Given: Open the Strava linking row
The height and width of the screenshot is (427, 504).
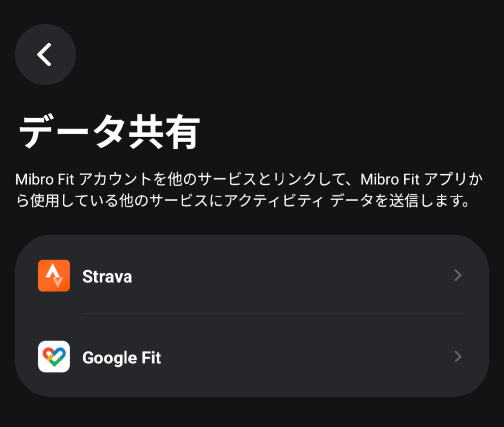Looking at the screenshot, I should 252,275.
